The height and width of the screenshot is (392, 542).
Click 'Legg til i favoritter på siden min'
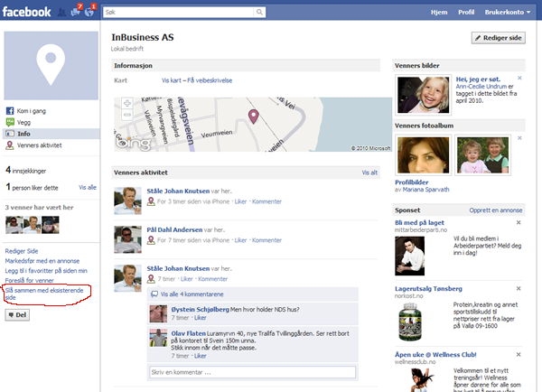click(x=46, y=271)
